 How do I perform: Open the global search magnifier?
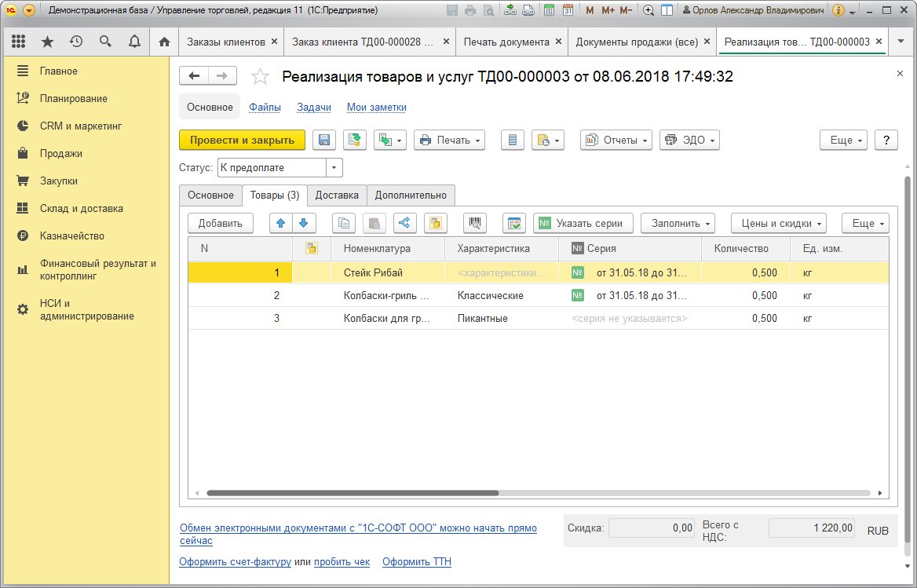[105, 42]
